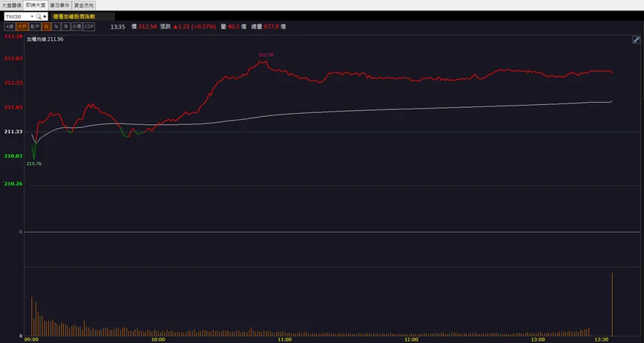Click the change ▲1.21 (+0.57%) text
The image size is (644, 343).
tap(194, 27)
